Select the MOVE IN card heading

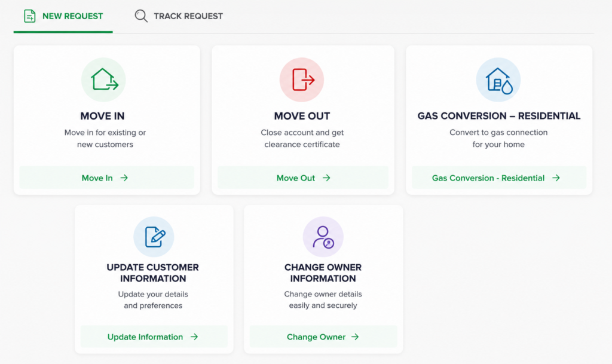click(x=103, y=116)
